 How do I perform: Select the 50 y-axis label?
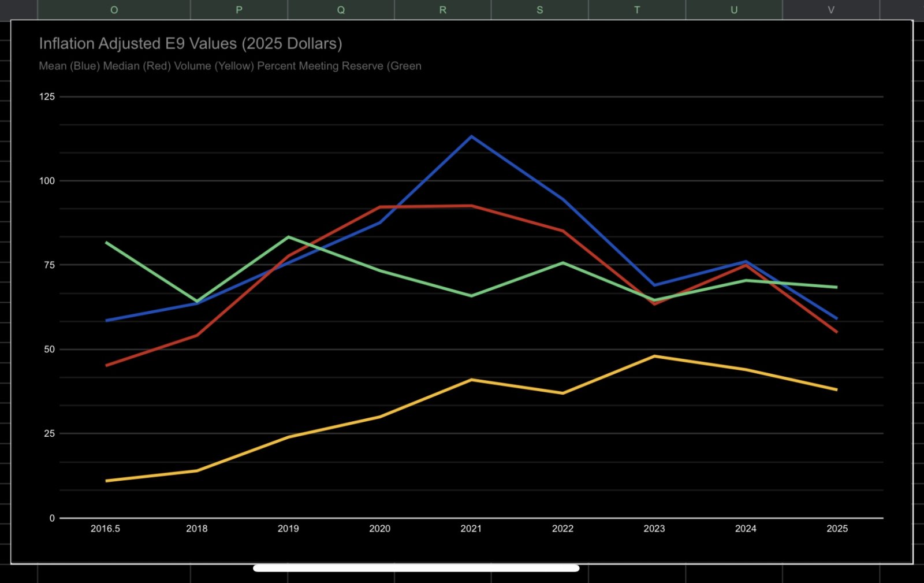point(49,350)
